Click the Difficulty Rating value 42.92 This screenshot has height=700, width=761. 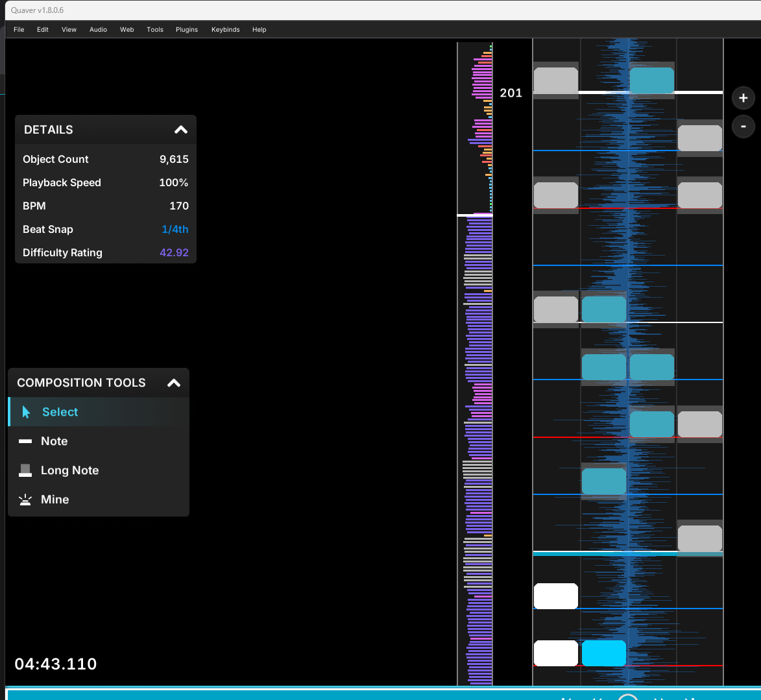174,252
